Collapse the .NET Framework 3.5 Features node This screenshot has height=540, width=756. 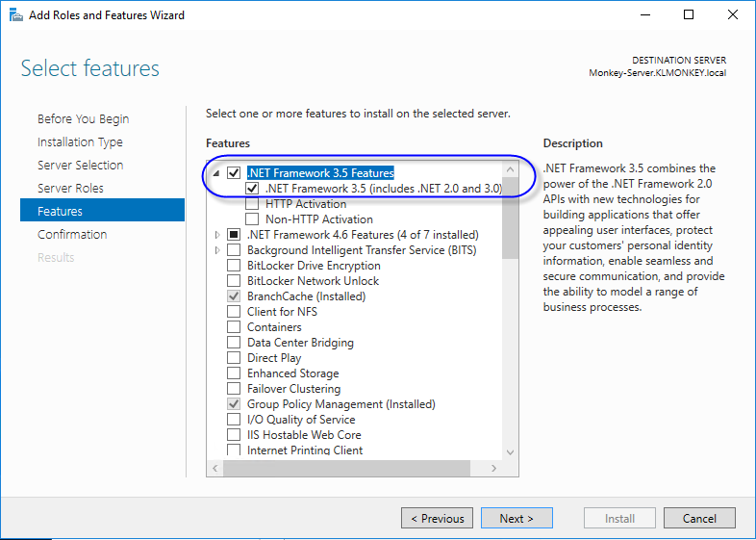tap(216, 173)
